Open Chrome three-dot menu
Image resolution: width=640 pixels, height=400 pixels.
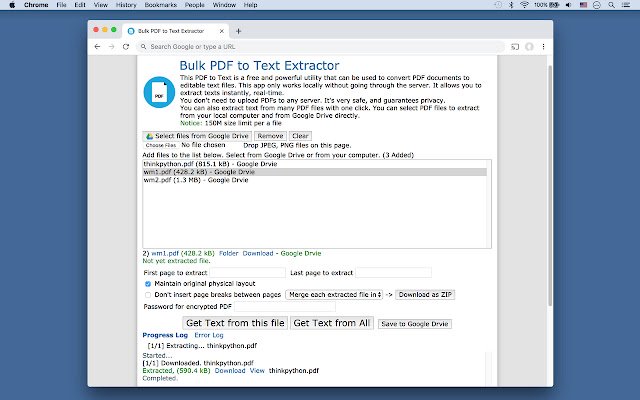coord(543,47)
